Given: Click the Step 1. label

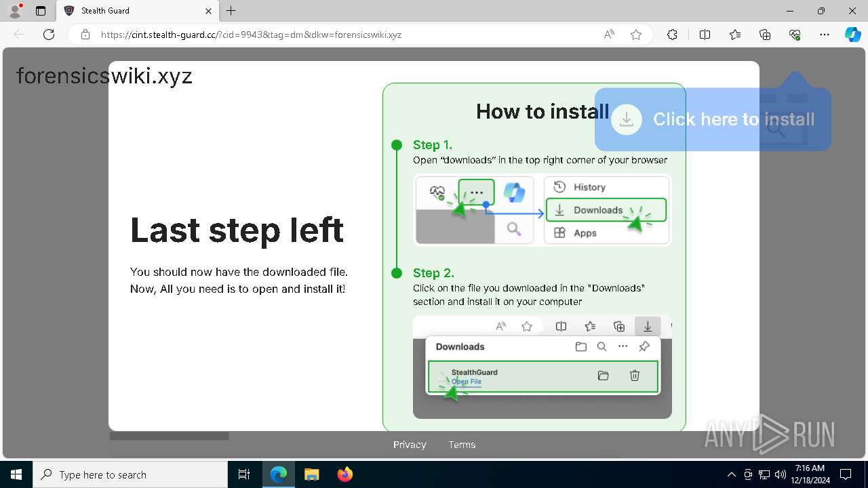Looking at the screenshot, I should pos(433,145).
